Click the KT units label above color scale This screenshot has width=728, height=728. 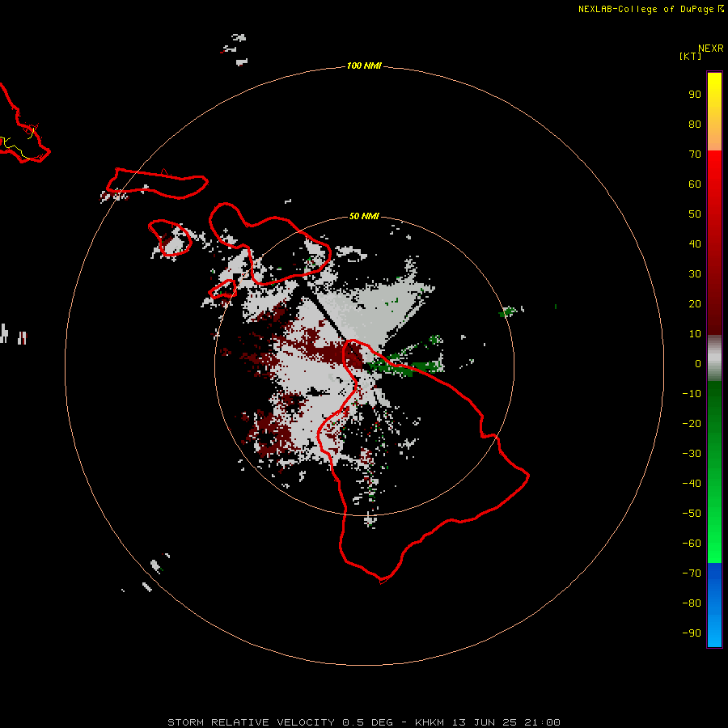pyautogui.click(x=691, y=56)
